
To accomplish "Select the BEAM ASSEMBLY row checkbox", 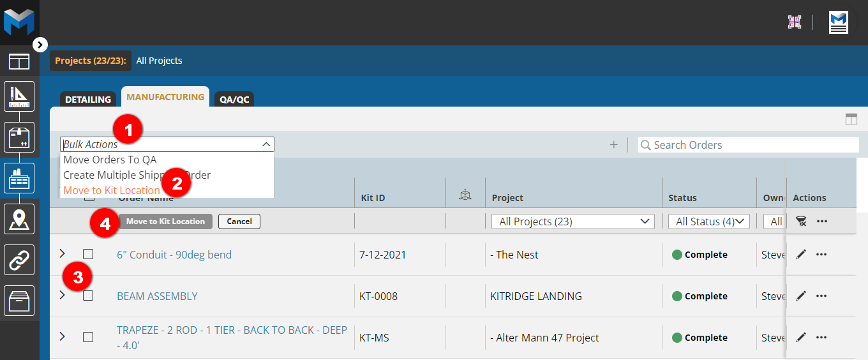I will pos(88,296).
